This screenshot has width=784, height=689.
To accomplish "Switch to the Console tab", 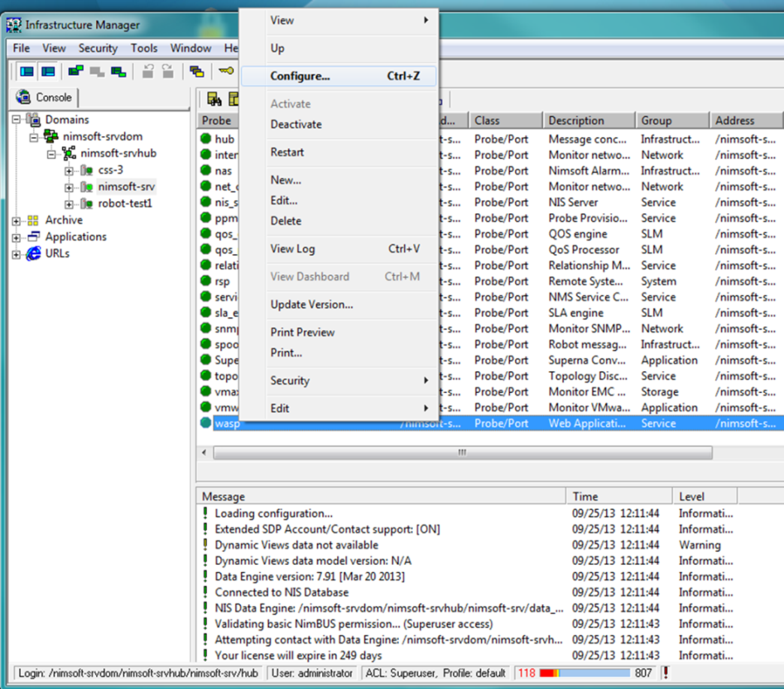I will [44, 97].
